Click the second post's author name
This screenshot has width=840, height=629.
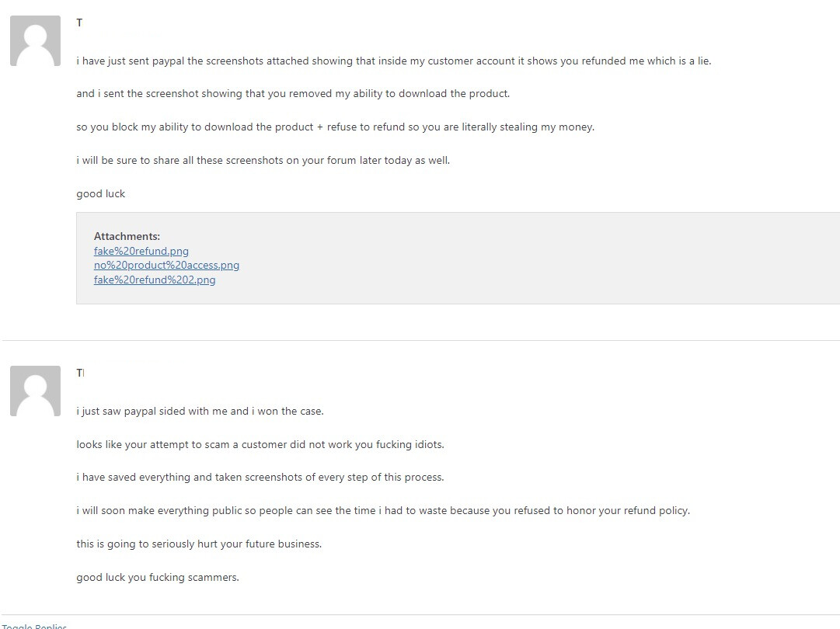tap(80, 373)
